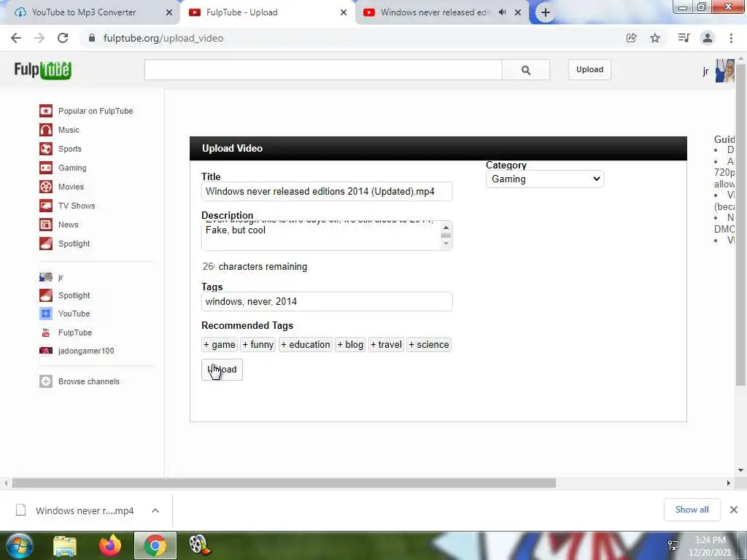The width and height of the screenshot is (747, 560).
Task: Click the clock showing 3:24 PM
Action: 710,540
